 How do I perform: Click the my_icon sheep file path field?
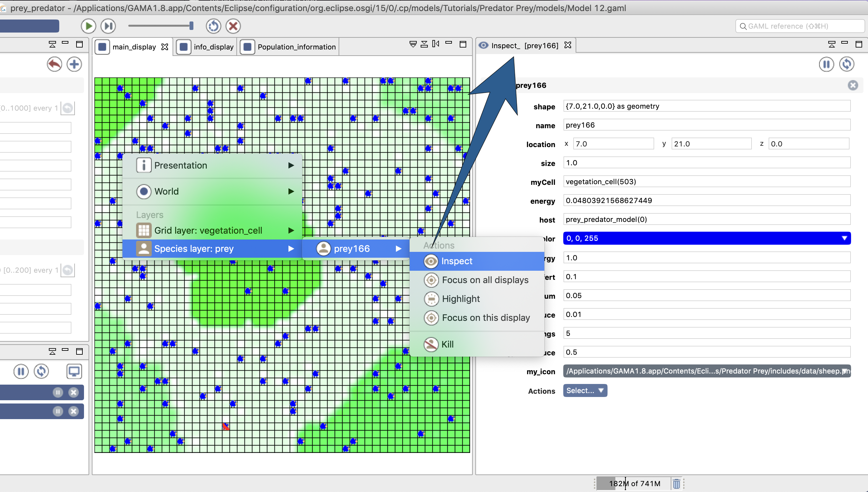[707, 371]
